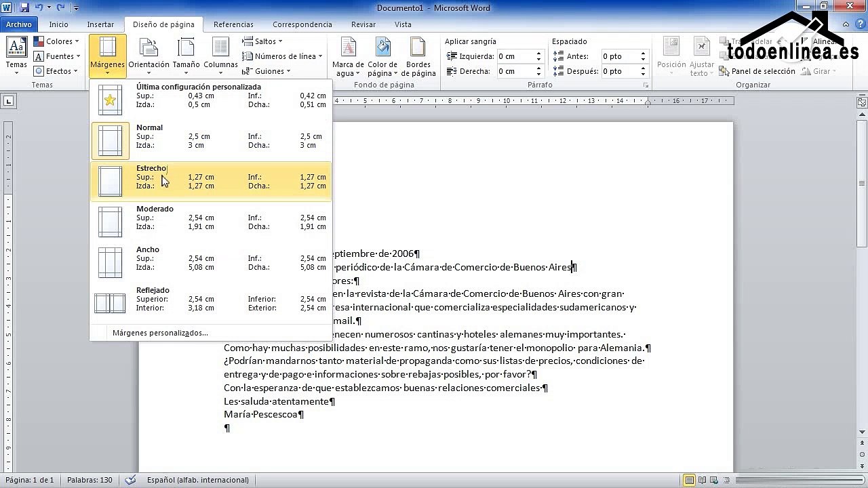Toggle the ruler button above the scrollbar
Image resolution: width=868 pixels, height=488 pixels.
(862, 103)
